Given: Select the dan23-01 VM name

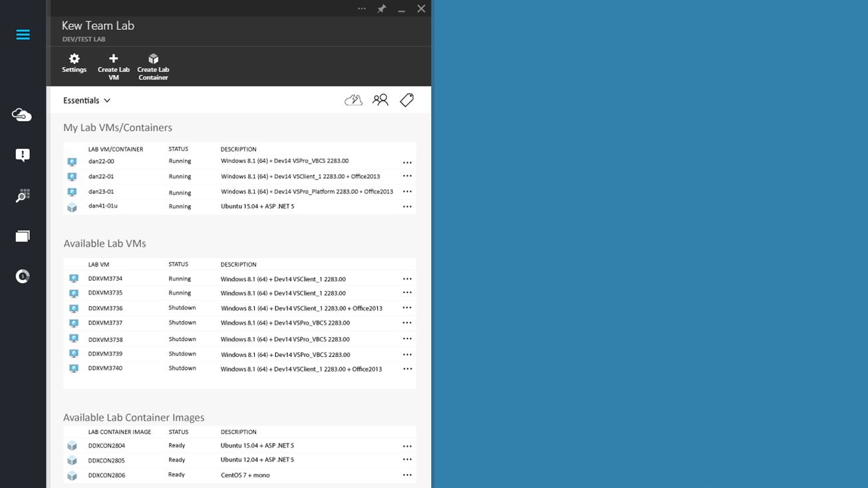Looking at the screenshot, I should (x=101, y=191).
